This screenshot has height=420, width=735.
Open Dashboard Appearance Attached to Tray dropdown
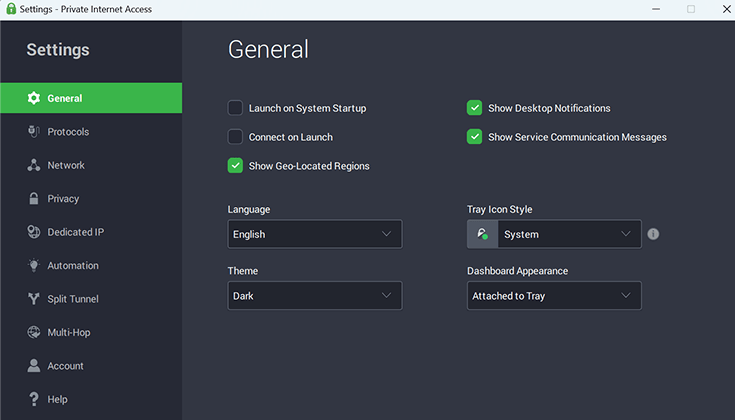click(x=554, y=296)
